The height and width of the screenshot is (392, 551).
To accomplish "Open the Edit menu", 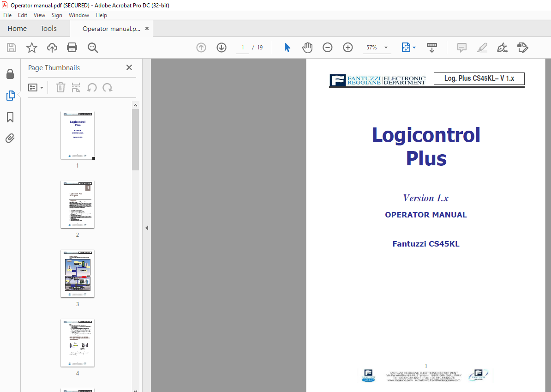I will (x=23, y=15).
